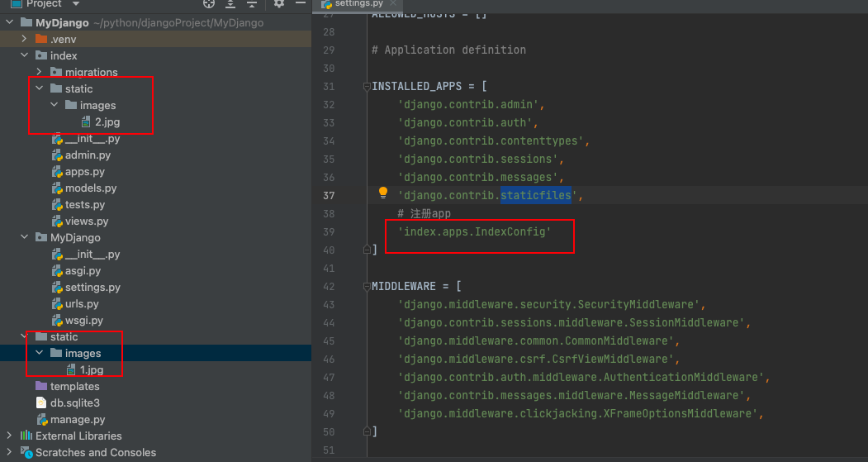Open Project panel settings gear
Viewport: 868px width, 462px height.
[x=279, y=3]
